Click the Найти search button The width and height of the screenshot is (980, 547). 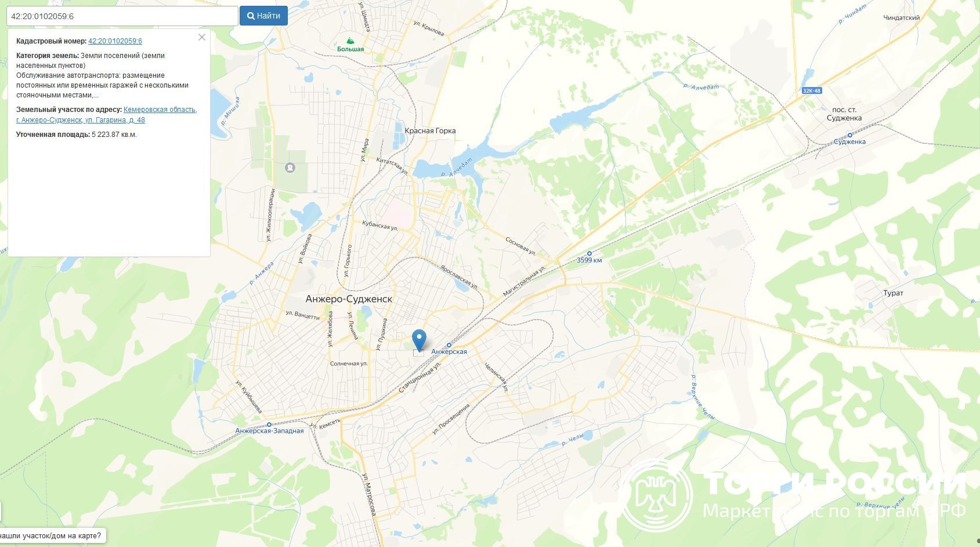(x=263, y=16)
